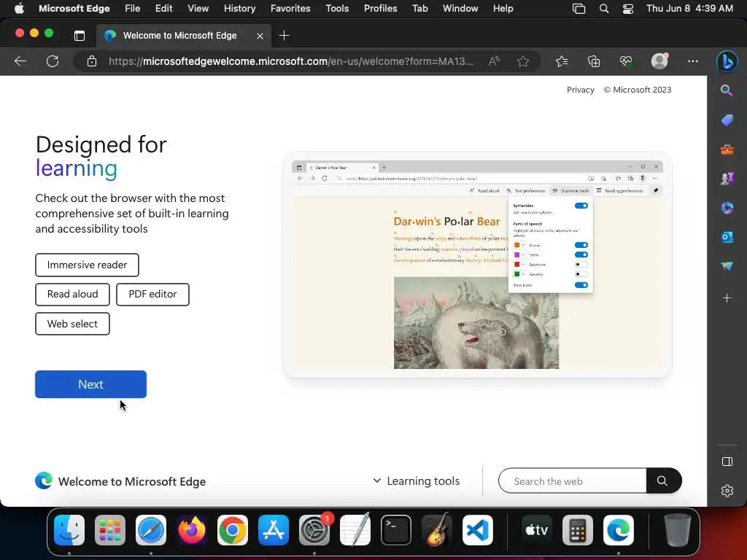This screenshot has height=560, width=747.
Task: Open the Apple menu
Action: (19, 9)
